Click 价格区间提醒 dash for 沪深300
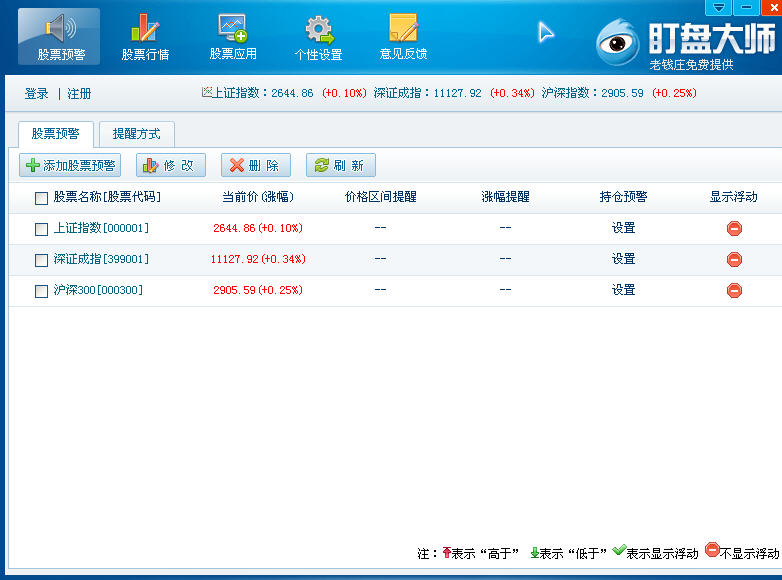This screenshot has width=782, height=580. [x=380, y=289]
